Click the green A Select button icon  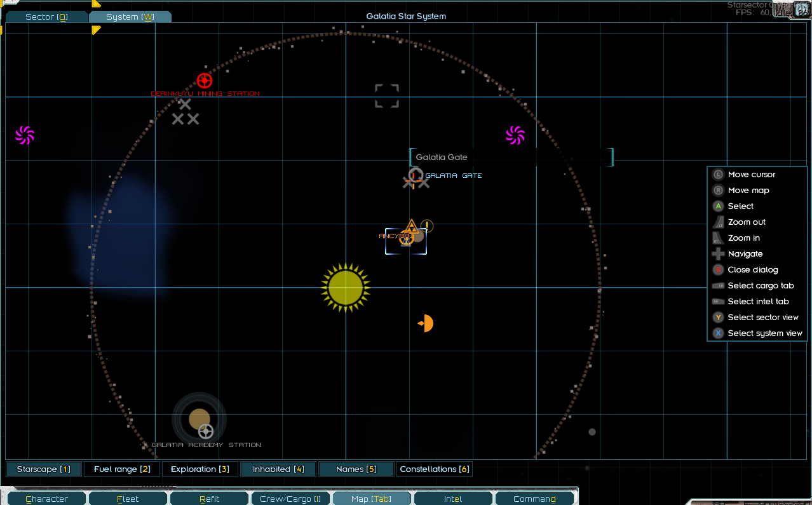click(718, 206)
